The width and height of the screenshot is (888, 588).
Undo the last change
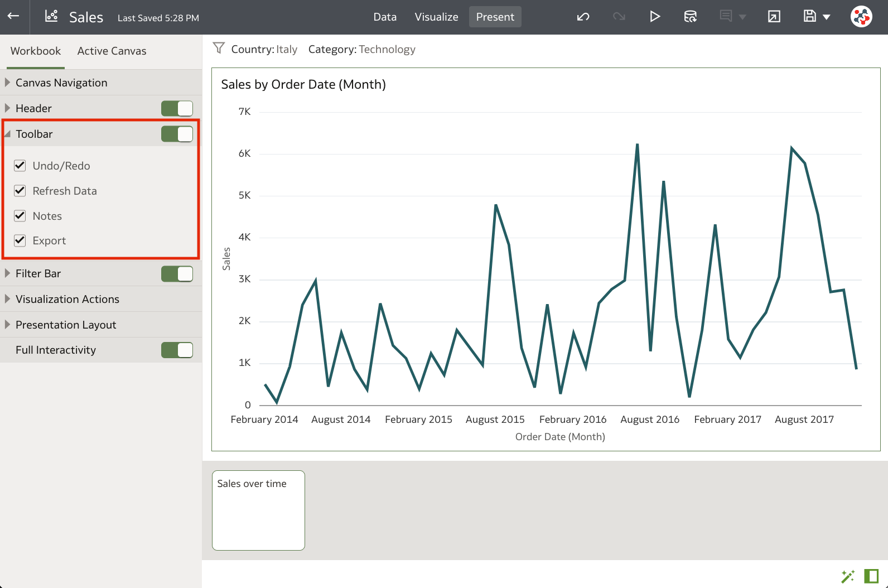[583, 17]
